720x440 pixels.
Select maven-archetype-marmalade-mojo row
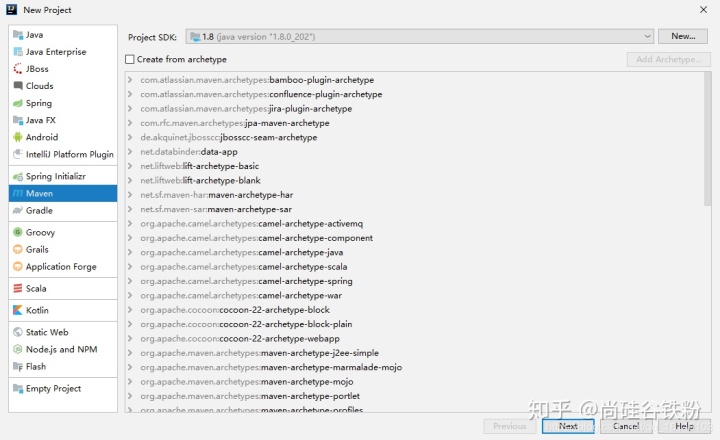(x=415, y=367)
